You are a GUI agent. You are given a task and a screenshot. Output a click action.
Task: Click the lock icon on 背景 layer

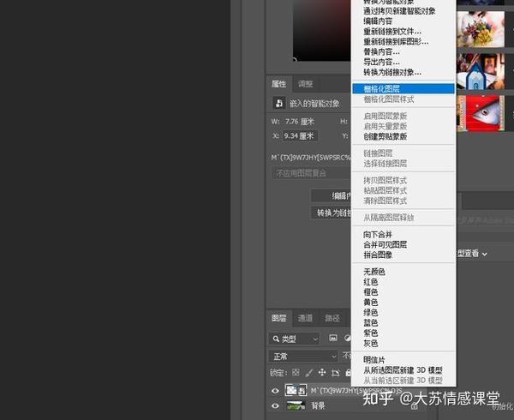pyautogui.click(x=415, y=406)
